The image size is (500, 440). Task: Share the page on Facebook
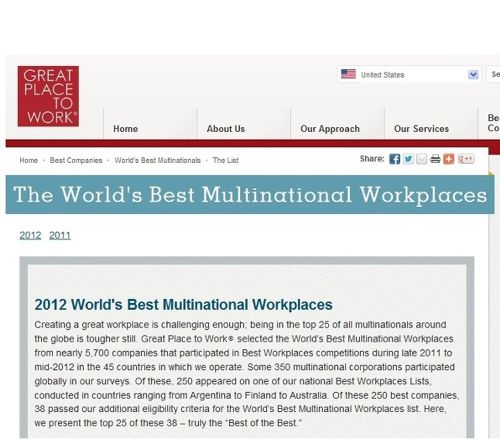pyautogui.click(x=394, y=159)
